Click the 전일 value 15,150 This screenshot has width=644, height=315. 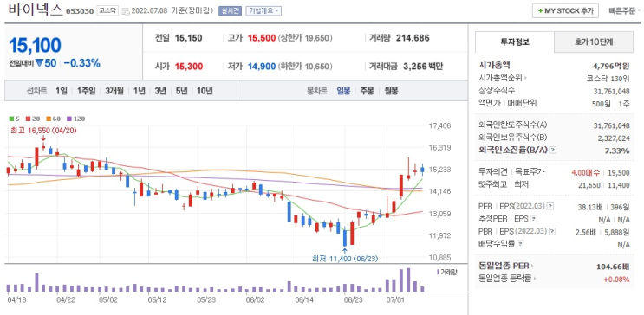(x=188, y=38)
